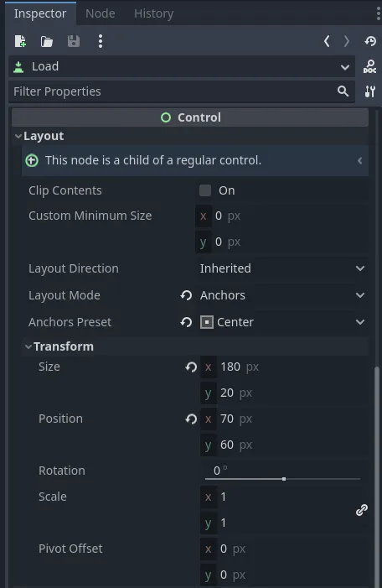The height and width of the screenshot is (588, 382).
Task: Adjust the Rotation slider handle
Action: (284, 479)
